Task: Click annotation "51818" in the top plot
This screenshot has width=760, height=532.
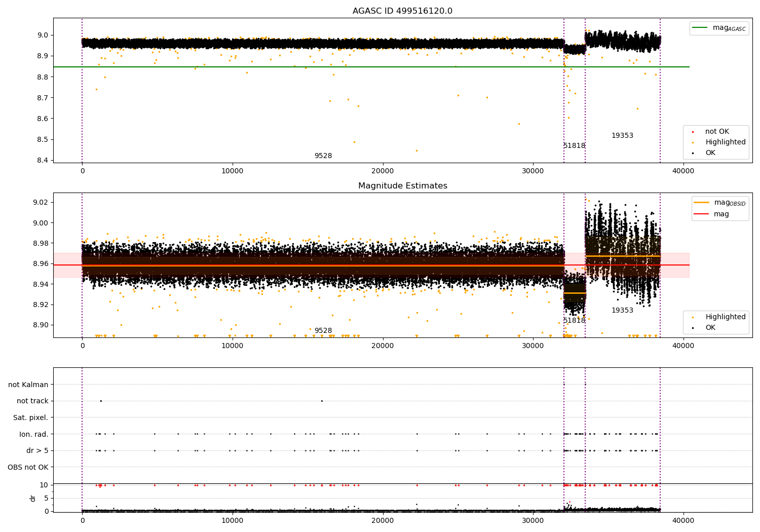Action: pos(574,146)
